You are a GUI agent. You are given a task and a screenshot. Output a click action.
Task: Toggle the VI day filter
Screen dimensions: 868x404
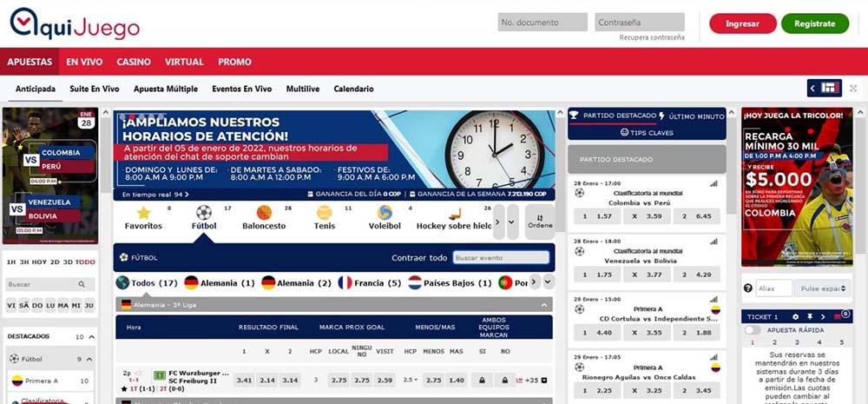[11, 305]
